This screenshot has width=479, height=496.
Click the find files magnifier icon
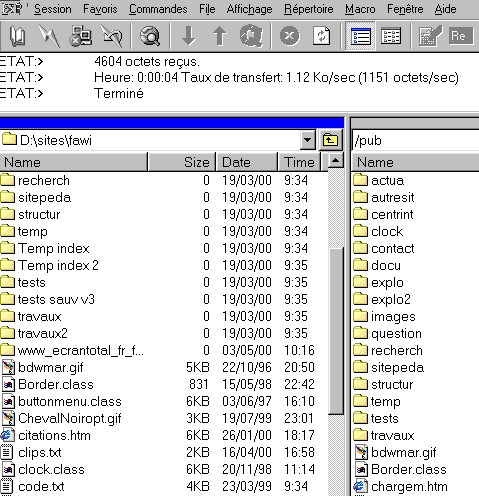pyautogui.click(x=150, y=36)
